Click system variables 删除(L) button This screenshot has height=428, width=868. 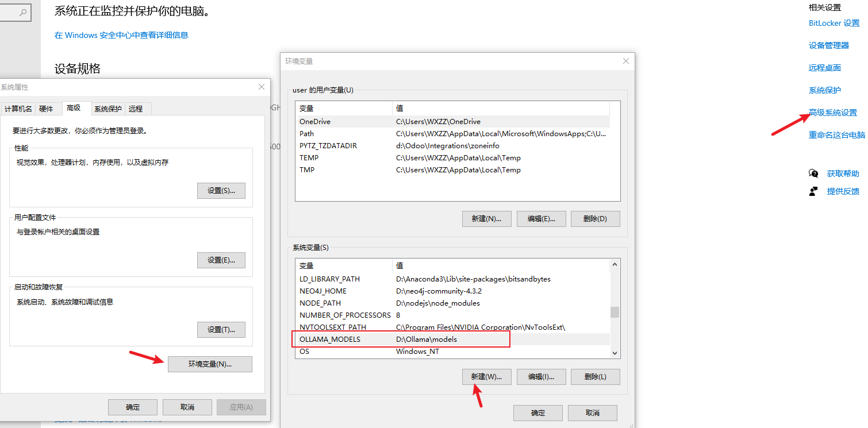596,377
